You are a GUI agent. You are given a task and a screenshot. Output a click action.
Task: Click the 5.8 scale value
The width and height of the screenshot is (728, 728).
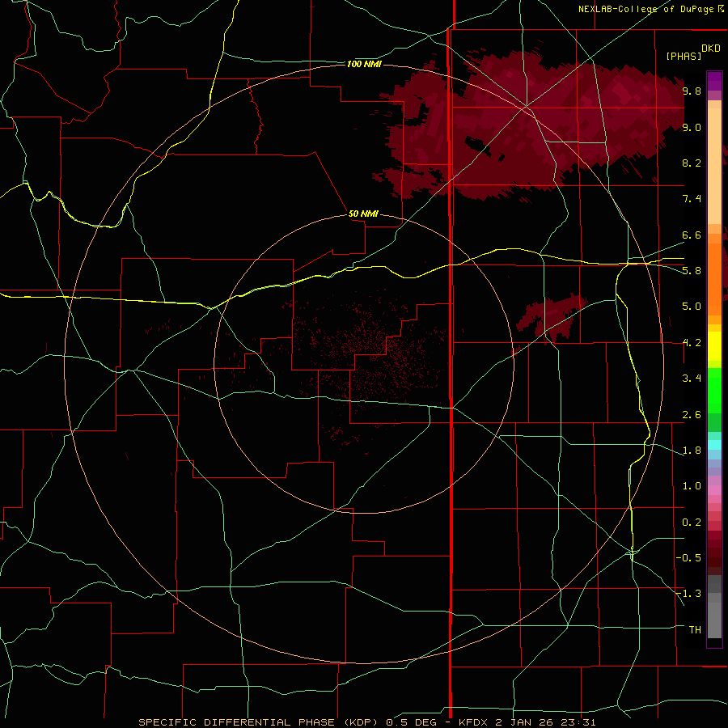(692, 271)
